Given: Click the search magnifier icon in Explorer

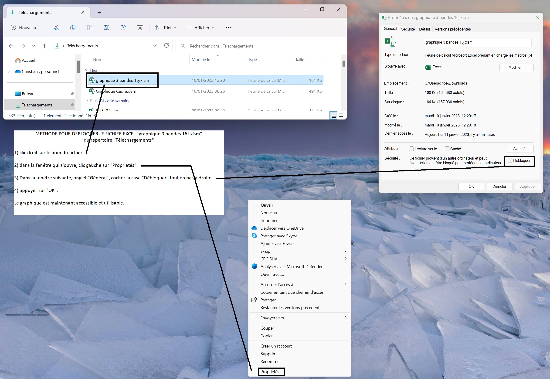Looking at the screenshot, I should pos(183,46).
